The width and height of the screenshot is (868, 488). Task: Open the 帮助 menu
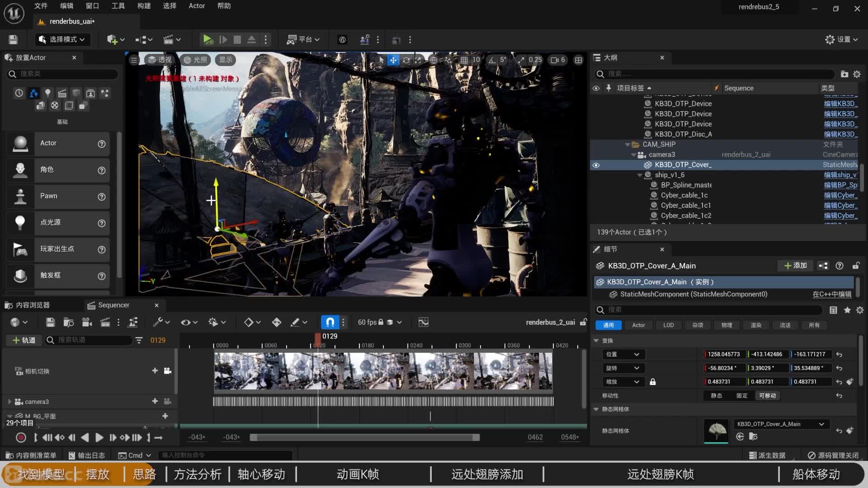point(224,6)
